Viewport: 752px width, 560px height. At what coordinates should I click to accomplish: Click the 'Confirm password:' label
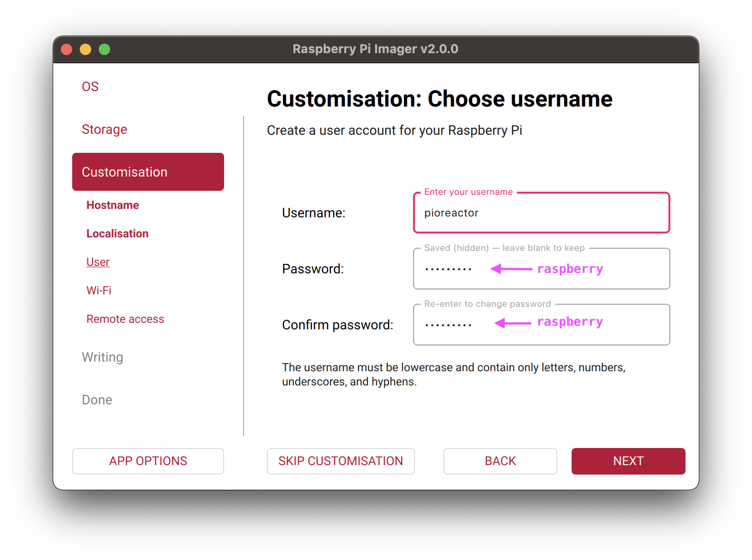338,325
